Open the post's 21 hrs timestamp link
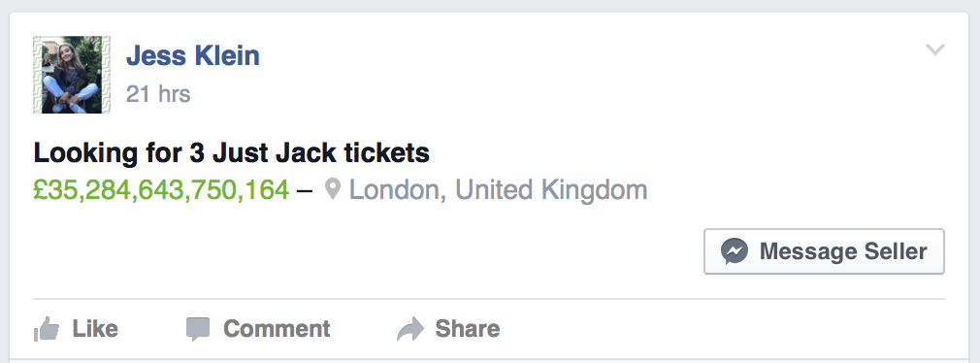Screen dimensions: 980x363 coord(158,94)
